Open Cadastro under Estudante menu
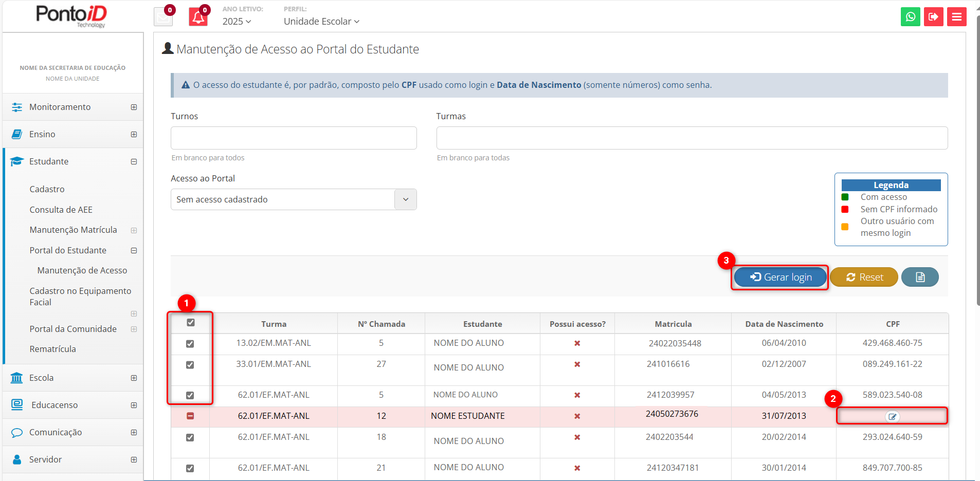Viewport: 980px width, 481px height. click(x=47, y=189)
